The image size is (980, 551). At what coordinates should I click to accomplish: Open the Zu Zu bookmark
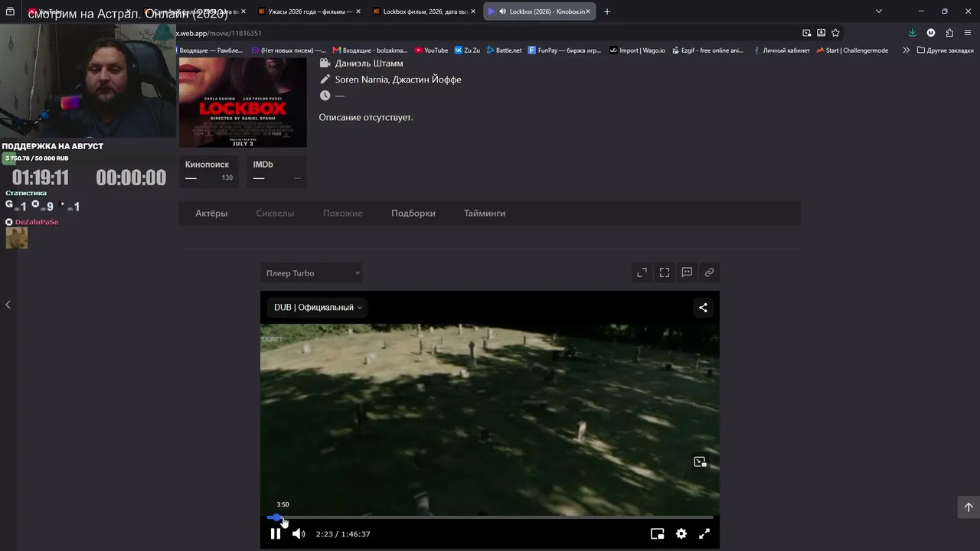[x=467, y=51]
